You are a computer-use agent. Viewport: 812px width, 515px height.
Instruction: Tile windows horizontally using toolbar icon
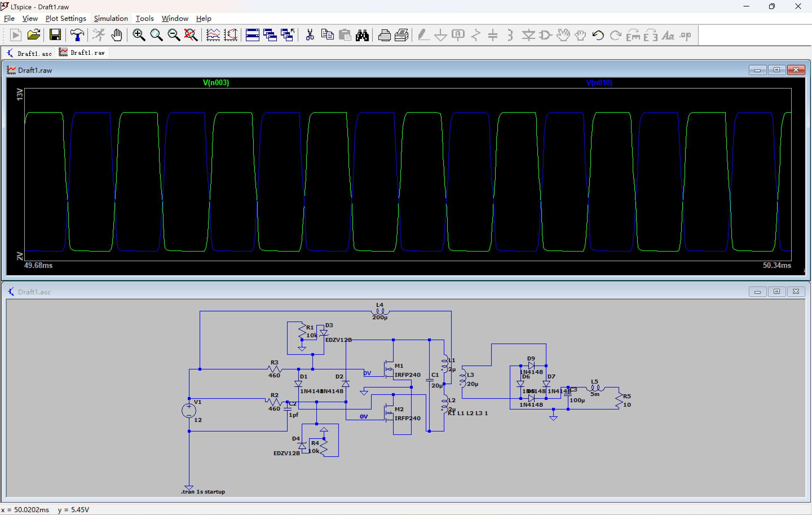pos(252,35)
